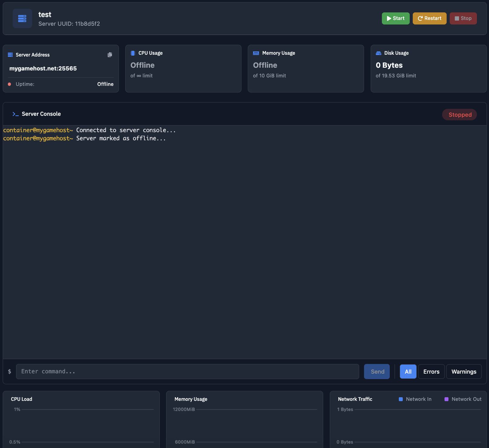Click the Enter command input field

click(188, 372)
